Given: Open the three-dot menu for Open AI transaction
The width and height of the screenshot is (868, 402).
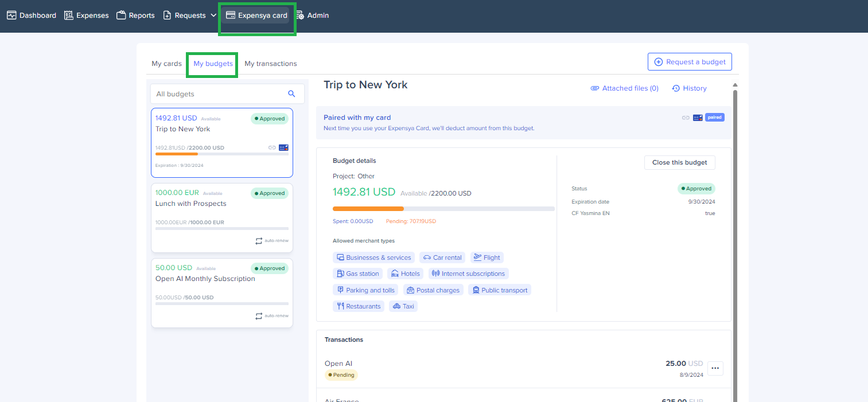Looking at the screenshot, I should pyautogui.click(x=715, y=368).
